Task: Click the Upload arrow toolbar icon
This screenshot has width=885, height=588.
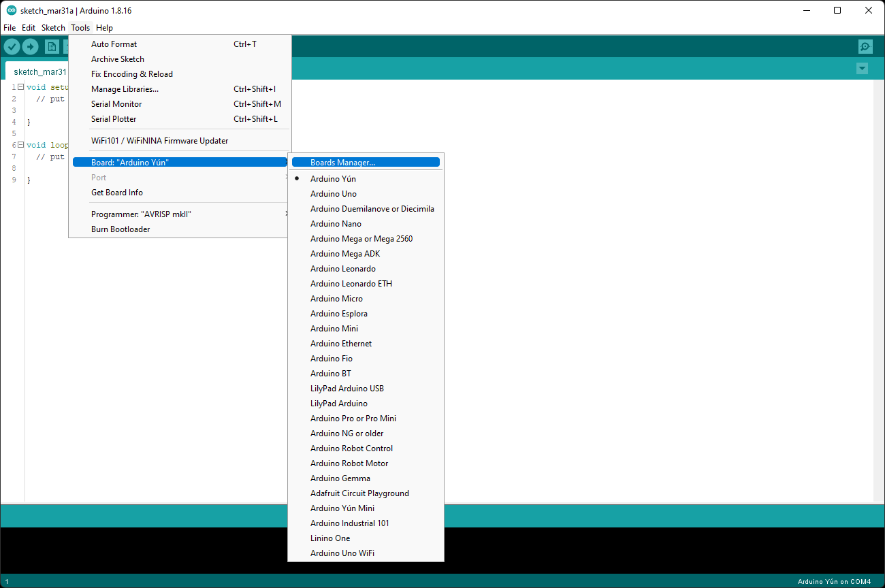Action: tap(30, 46)
